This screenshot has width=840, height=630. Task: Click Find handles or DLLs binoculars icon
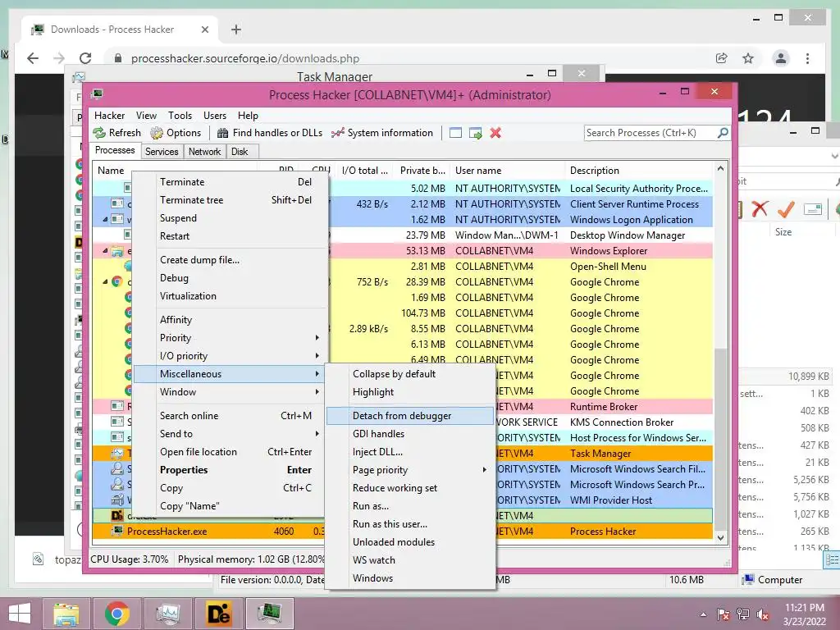coord(223,133)
